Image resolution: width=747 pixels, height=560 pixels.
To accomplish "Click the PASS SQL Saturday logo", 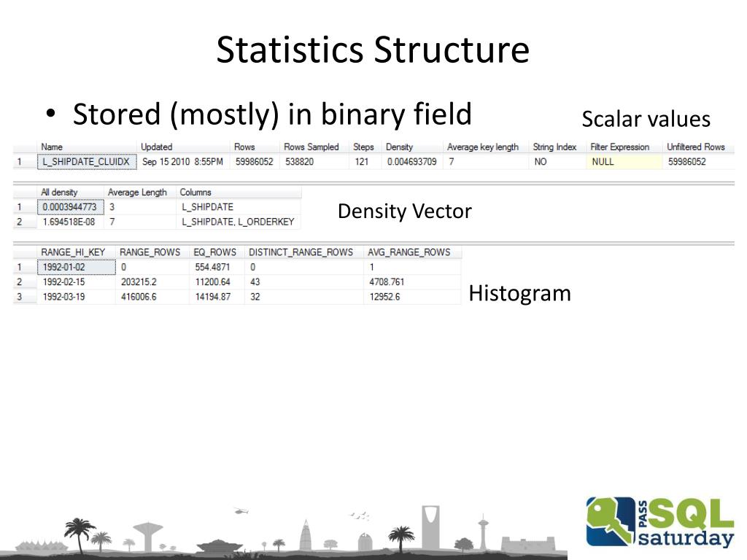I will [660, 521].
